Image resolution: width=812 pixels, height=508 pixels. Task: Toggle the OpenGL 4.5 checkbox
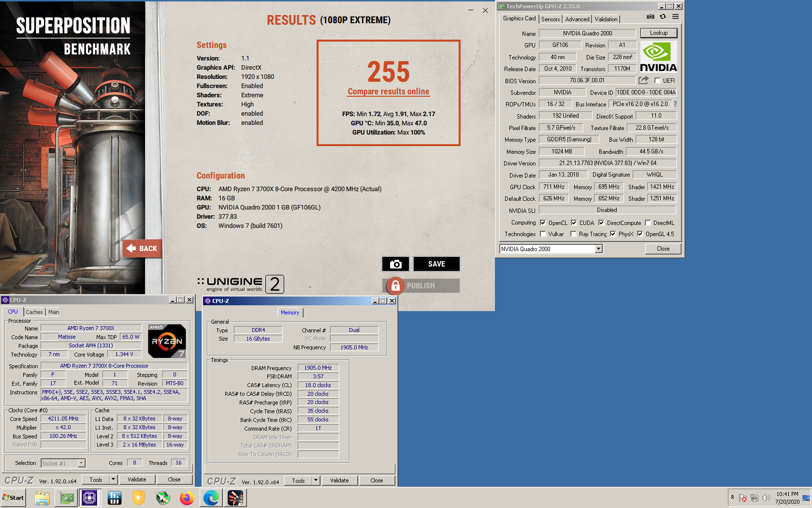tap(640, 234)
